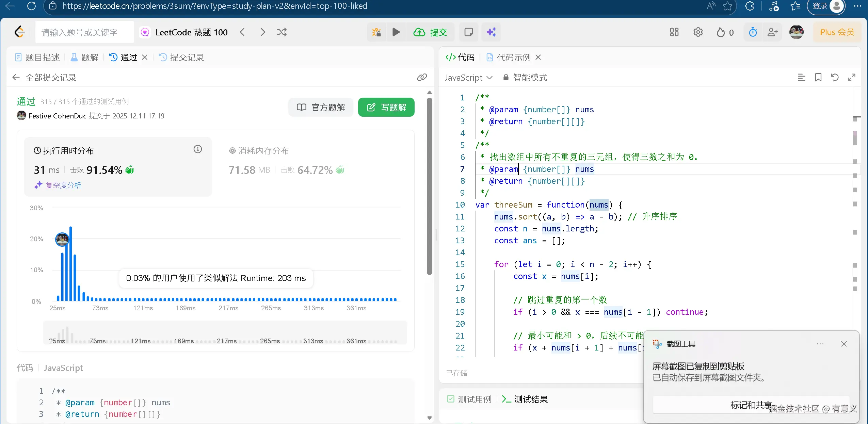Viewport: 868px width, 424px height.
Task: Open the browser media control icon
Action: pyautogui.click(x=774, y=6)
